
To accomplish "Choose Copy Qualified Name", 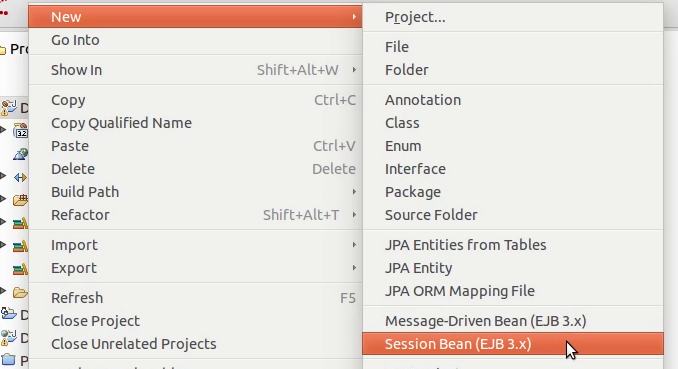I will (195, 123).
